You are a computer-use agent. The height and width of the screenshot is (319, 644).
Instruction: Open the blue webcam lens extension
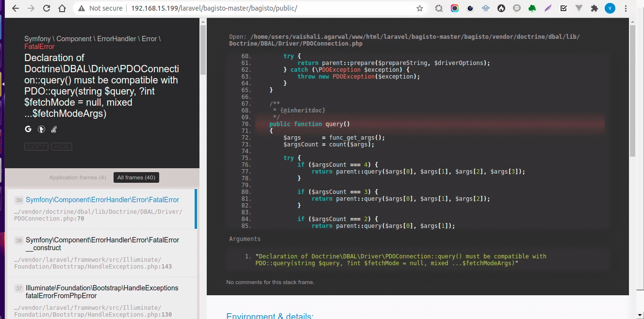click(470, 8)
